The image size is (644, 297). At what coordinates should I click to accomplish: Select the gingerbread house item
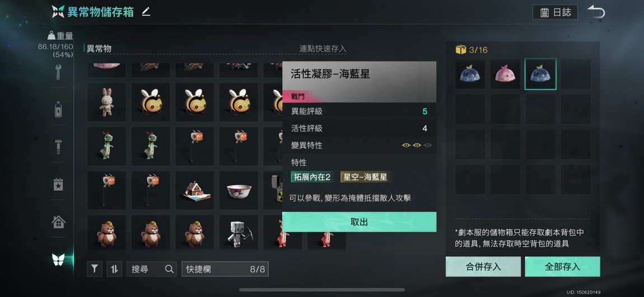click(x=195, y=190)
